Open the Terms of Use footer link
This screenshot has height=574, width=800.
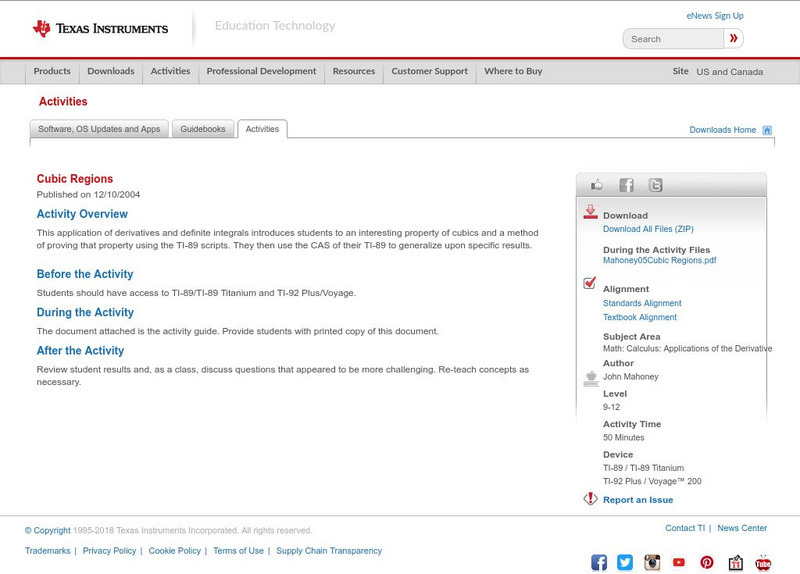(238, 551)
